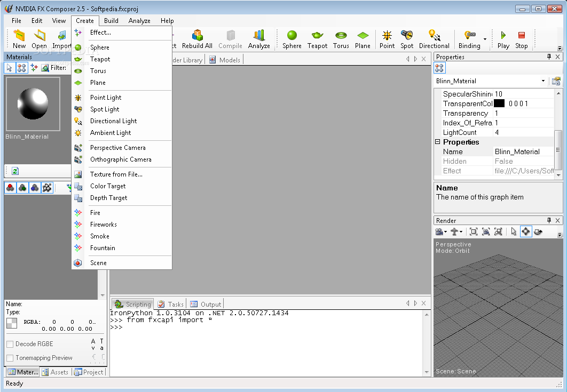Choose Effect... from the Create menu
Image resolution: width=567 pixels, height=392 pixels.
(x=122, y=33)
